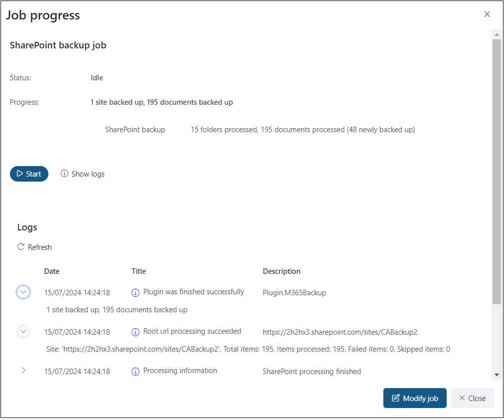This screenshot has width=504, height=420.
Task: Click info icon beside Root url processing succeeded
Action: (135, 332)
